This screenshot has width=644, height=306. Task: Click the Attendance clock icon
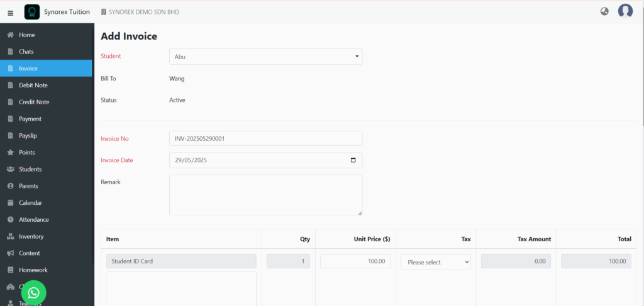(x=11, y=219)
